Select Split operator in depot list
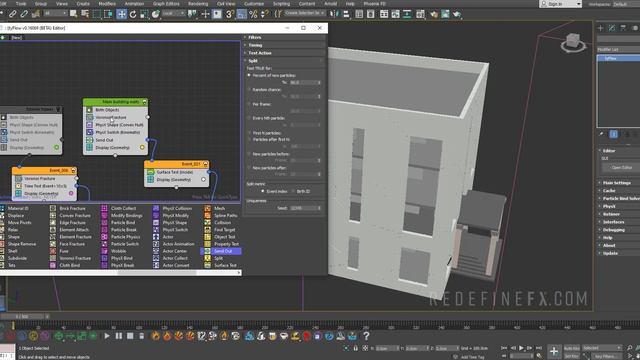640x360 pixels. coord(218,258)
